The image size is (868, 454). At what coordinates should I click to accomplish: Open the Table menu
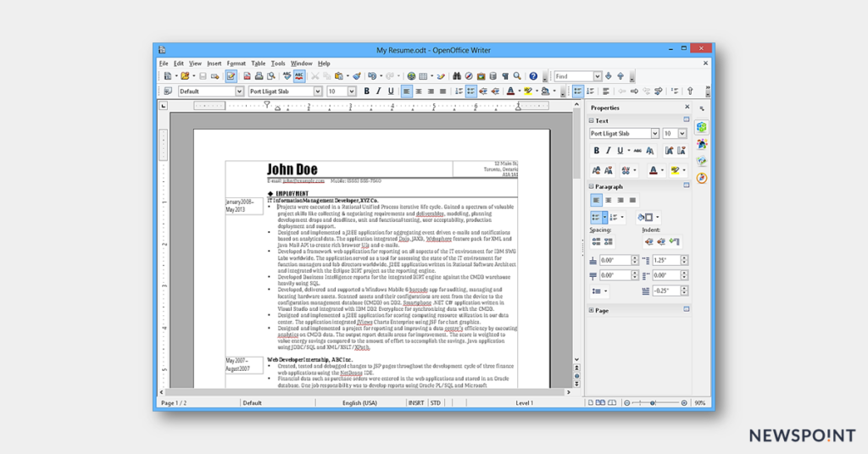[x=258, y=64]
